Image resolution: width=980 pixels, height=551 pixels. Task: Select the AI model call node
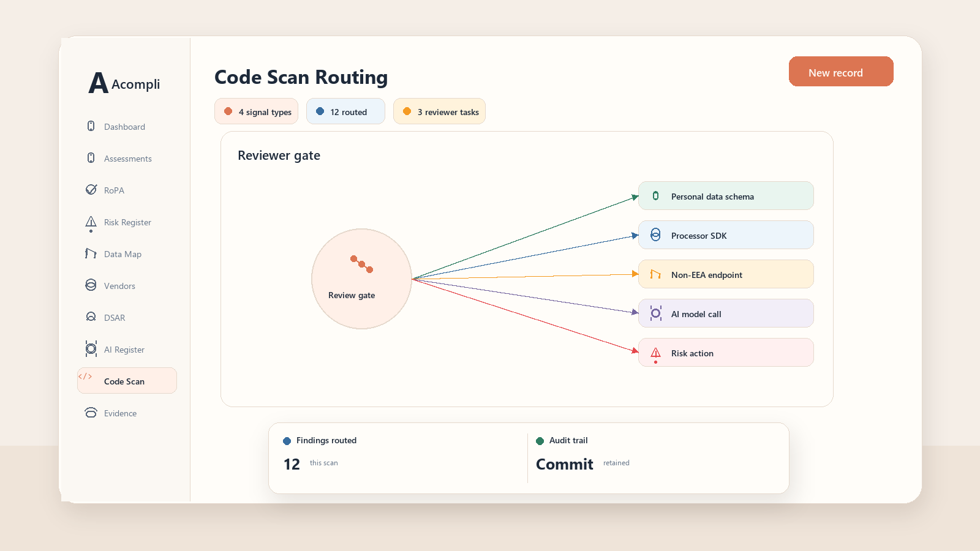coord(726,313)
